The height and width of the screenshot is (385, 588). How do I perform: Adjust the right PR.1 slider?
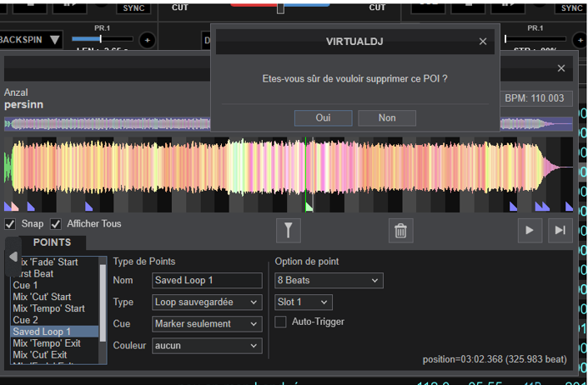click(x=535, y=39)
